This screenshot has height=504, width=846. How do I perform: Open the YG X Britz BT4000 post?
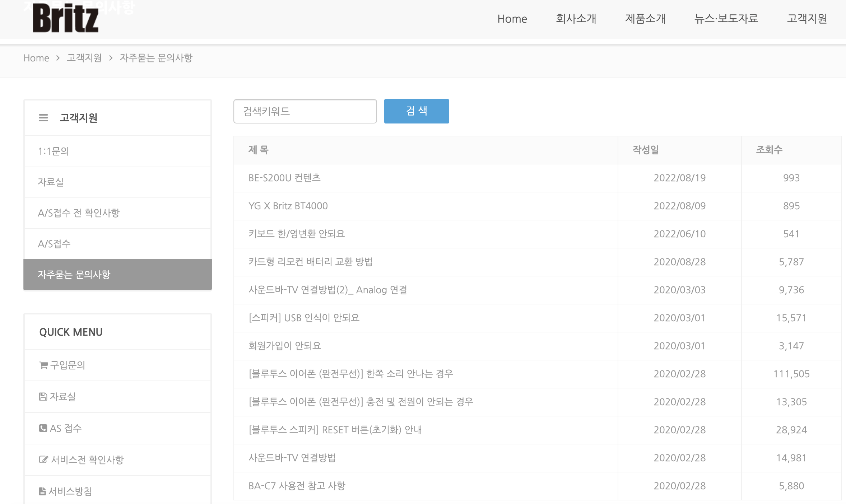288,206
